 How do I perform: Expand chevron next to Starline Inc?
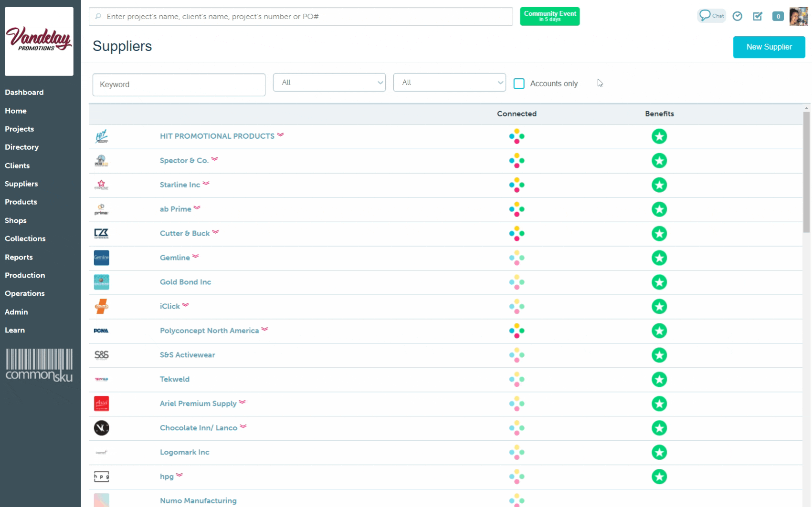206,184
